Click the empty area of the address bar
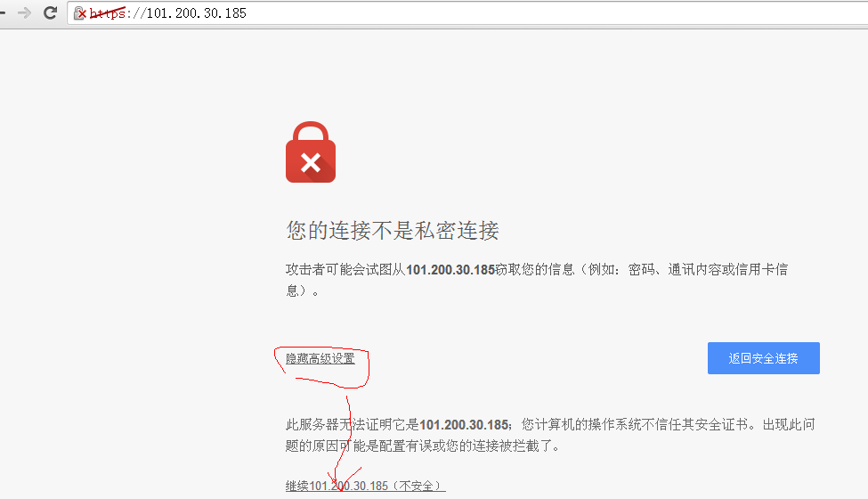Screen dimensions: 868x499 (554, 13)
